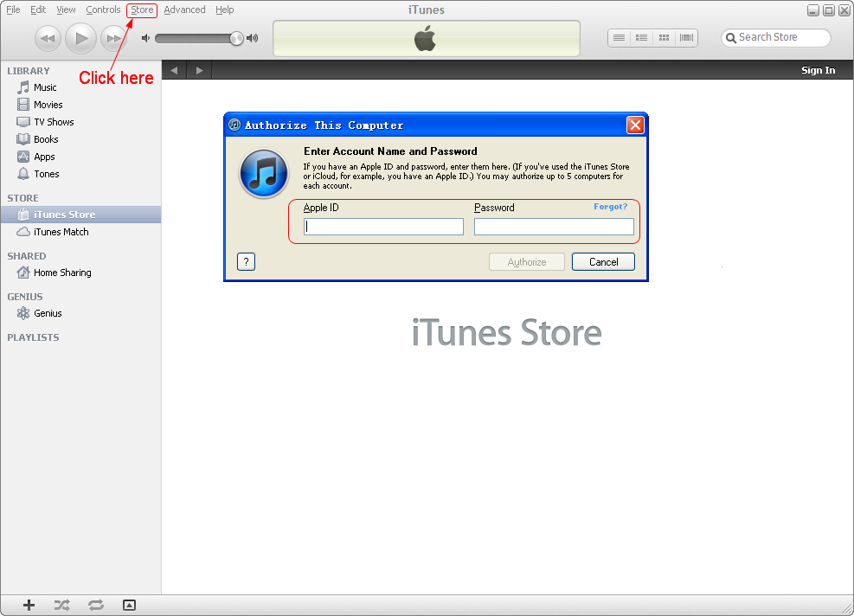Click the iTunes Match cloud icon
Viewport: 854px width, 616px height.
tap(23, 232)
